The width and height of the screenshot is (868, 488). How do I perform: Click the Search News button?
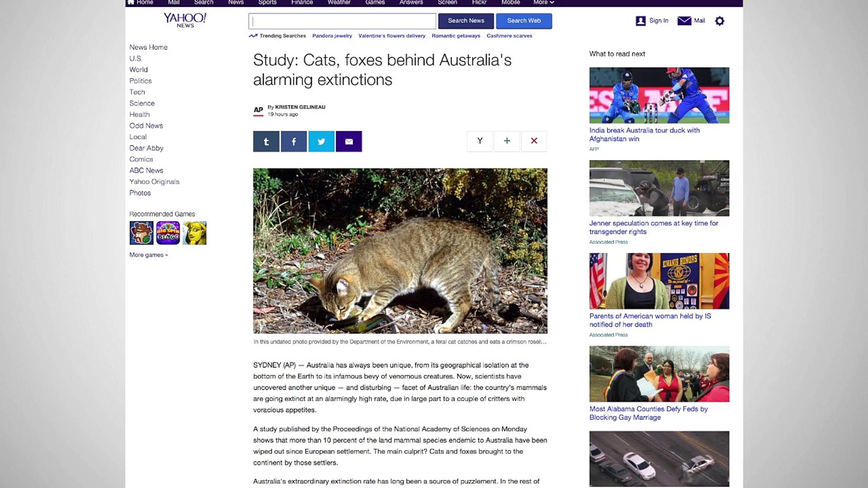click(466, 21)
